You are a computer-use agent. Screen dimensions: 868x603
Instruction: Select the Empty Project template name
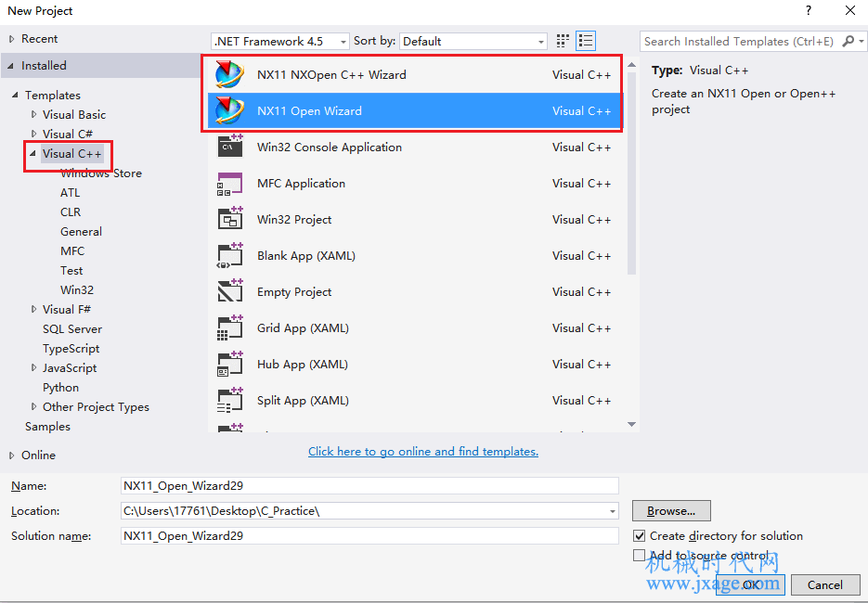[294, 292]
